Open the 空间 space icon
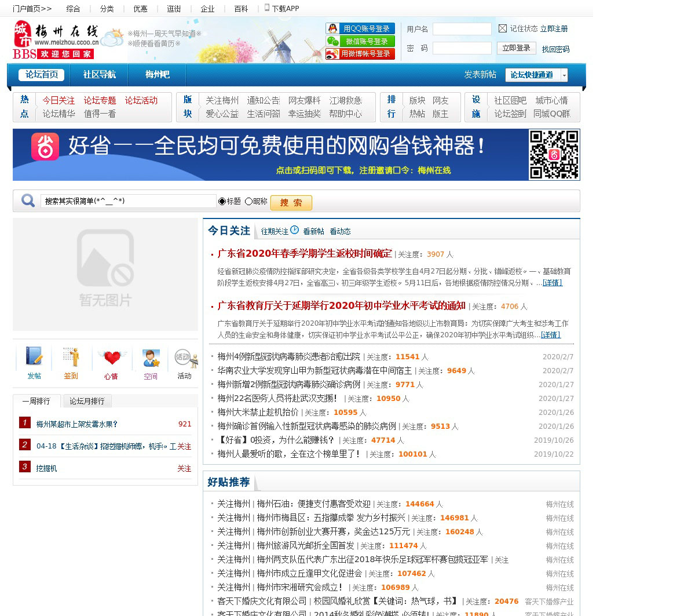 (151, 358)
